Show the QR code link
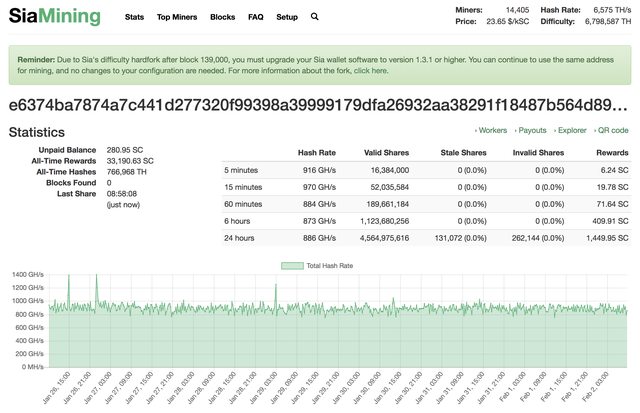This screenshot has height=413, width=640. 611,130
